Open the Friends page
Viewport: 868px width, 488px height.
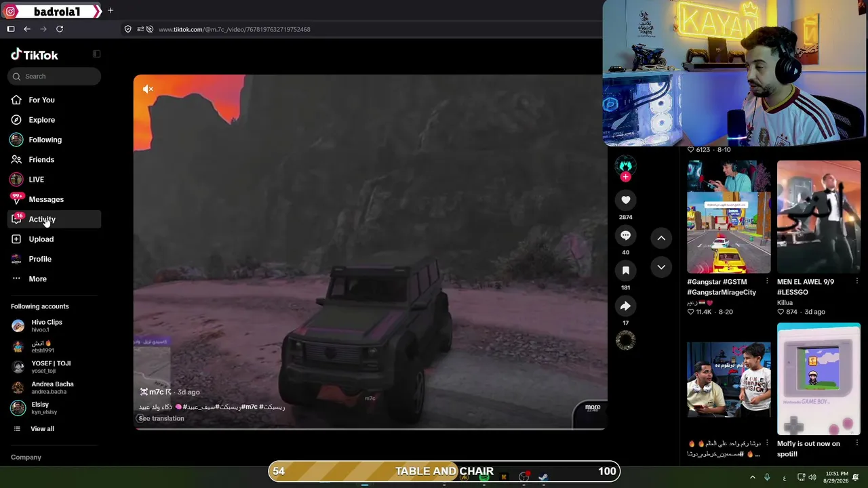tap(54, 159)
